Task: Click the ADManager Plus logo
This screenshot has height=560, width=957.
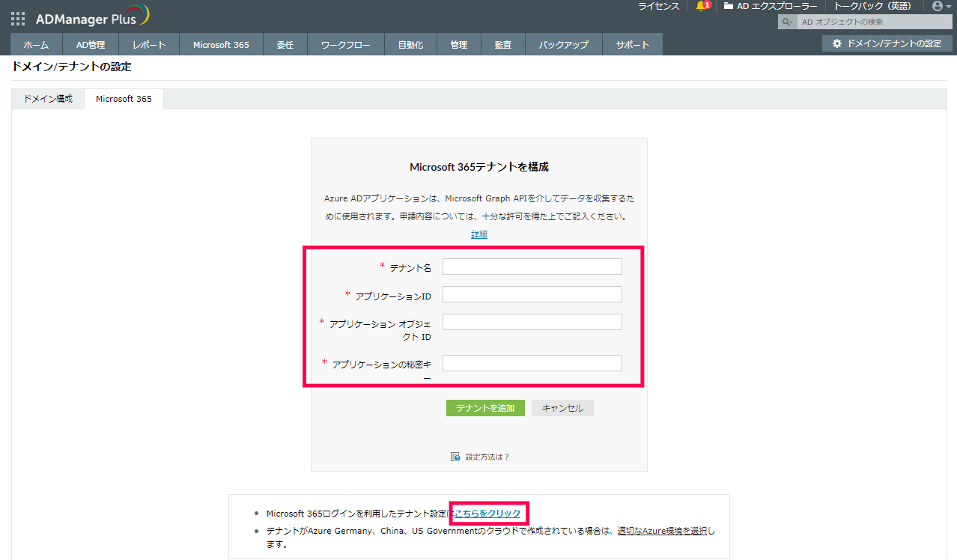Action: pos(93,16)
